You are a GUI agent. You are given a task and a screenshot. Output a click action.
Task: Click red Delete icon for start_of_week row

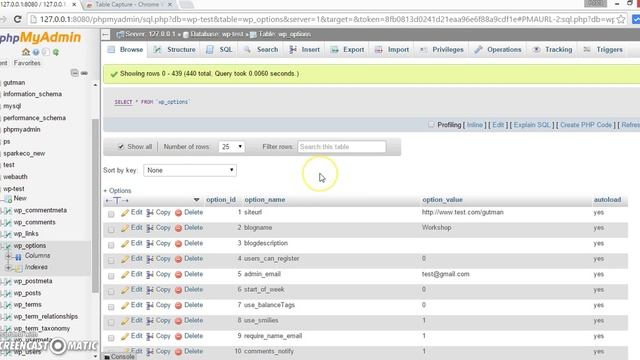(x=178, y=290)
